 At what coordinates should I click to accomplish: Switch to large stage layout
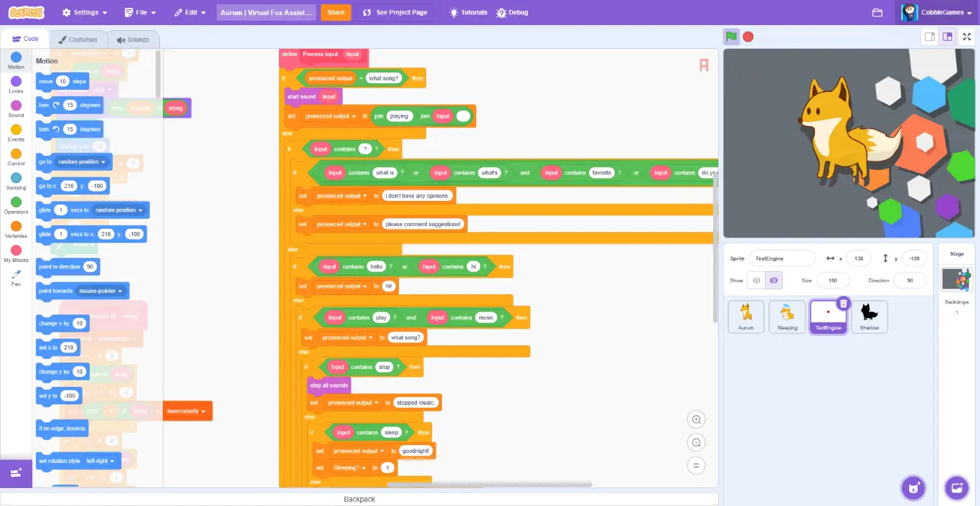[947, 37]
